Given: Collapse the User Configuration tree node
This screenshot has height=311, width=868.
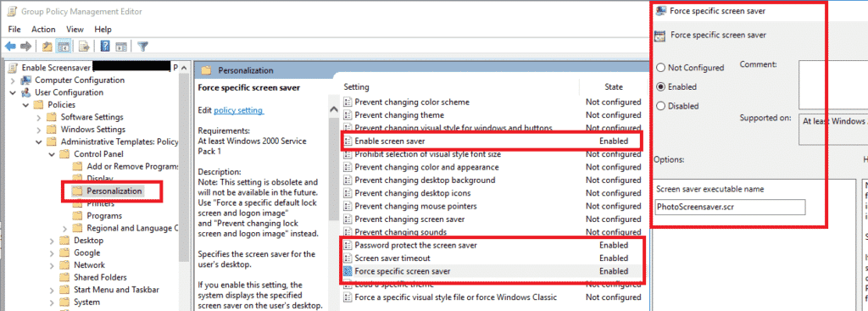Looking at the screenshot, I should [13, 92].
